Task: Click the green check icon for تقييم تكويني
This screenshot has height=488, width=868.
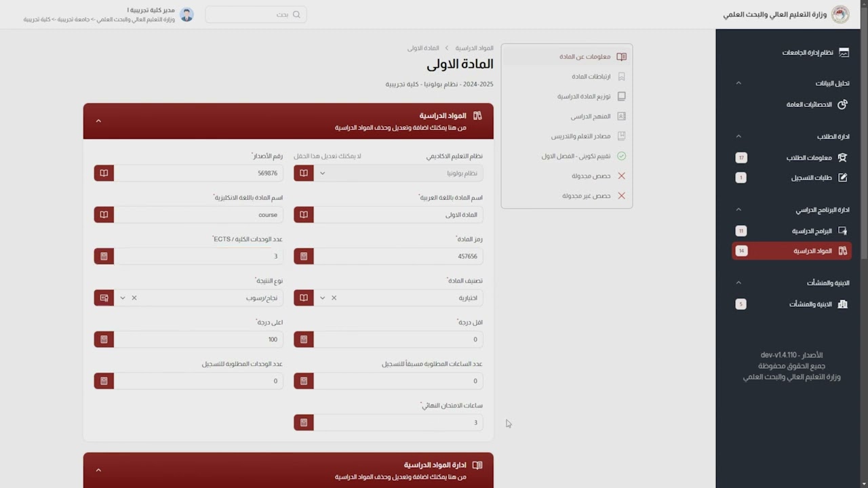Action: 621,156
